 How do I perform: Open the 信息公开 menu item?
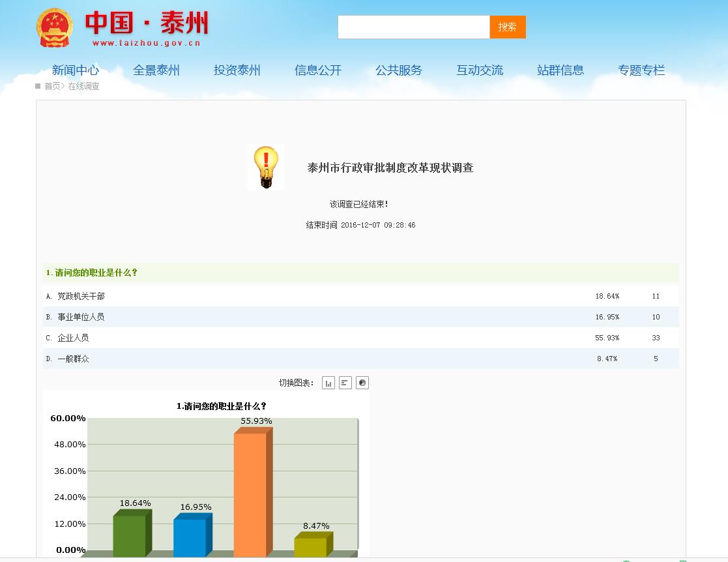[318, 70]
